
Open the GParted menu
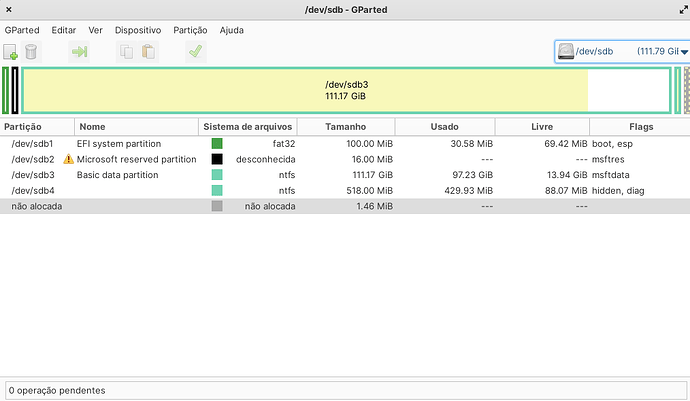point(22,30)
